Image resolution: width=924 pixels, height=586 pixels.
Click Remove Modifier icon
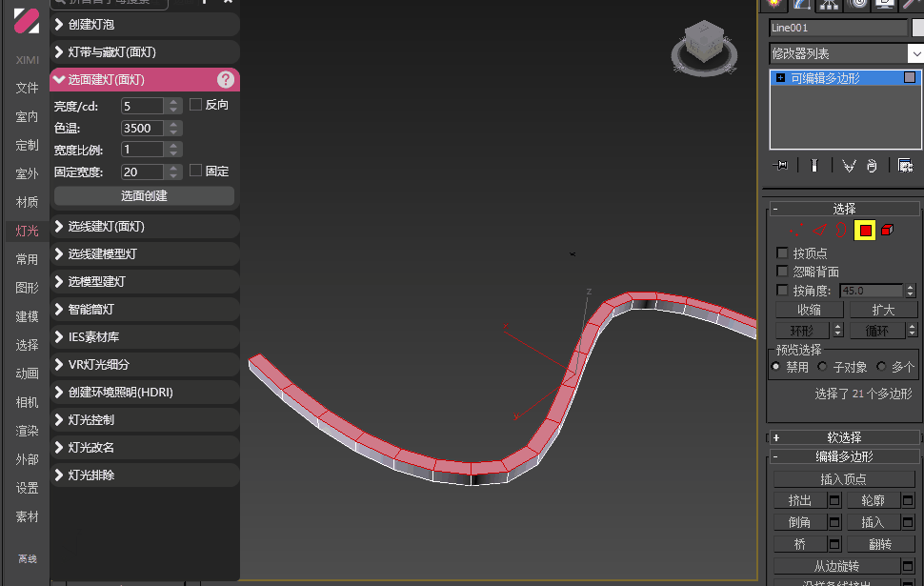tap(873, 166)
